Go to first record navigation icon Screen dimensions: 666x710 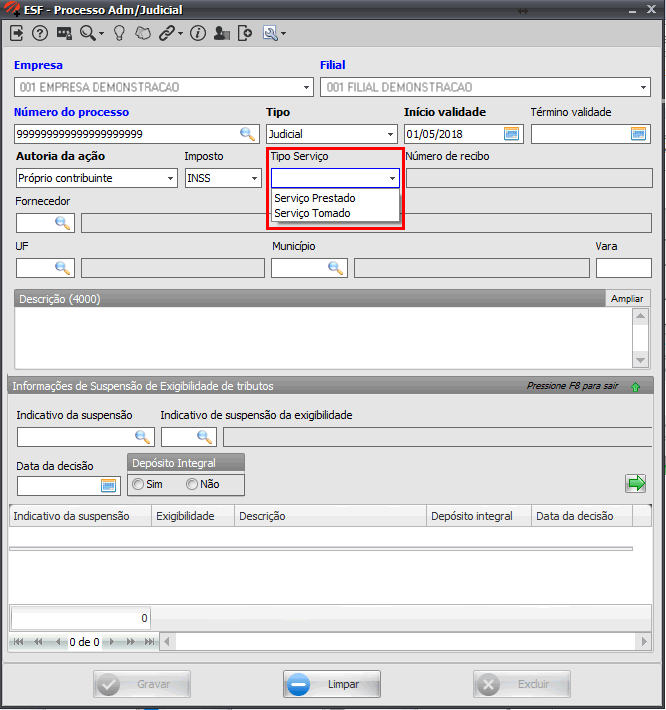click(x=19, y=642)
